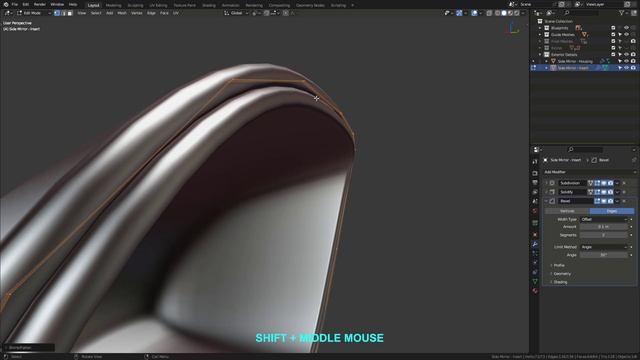Remove the Bevel modifier with X

[624, 201]
